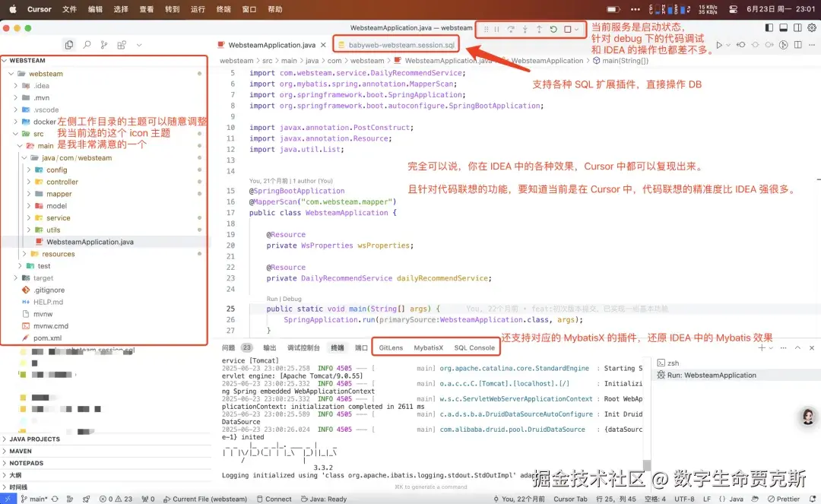Click debug Step Out button
The height and width of the screenshot is (504, 821).
[x=539, y=30]
